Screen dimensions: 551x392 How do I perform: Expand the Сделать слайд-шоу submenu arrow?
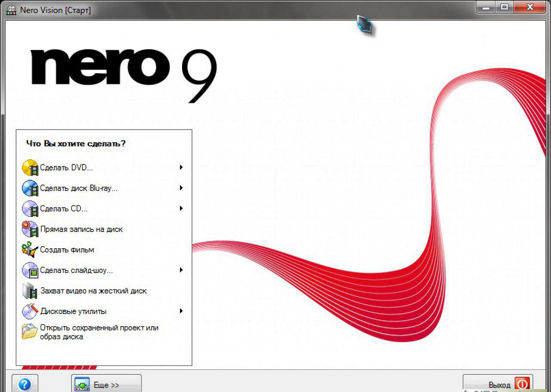pos(182,270)
